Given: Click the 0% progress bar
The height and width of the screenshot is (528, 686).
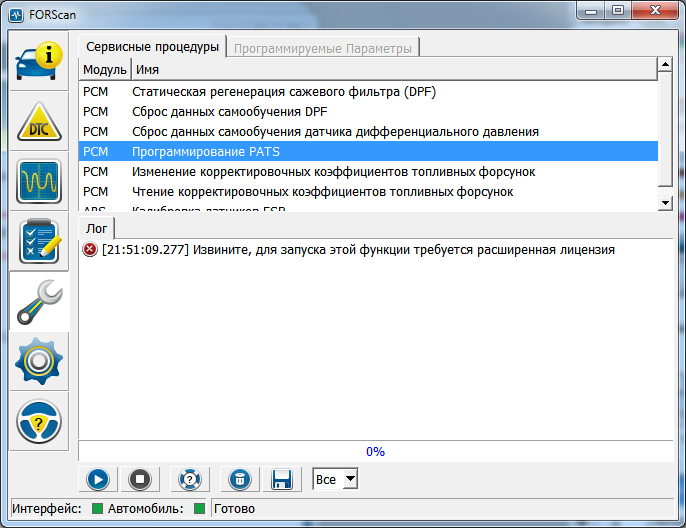Looking at the screenshot, I should pos(375,451).
